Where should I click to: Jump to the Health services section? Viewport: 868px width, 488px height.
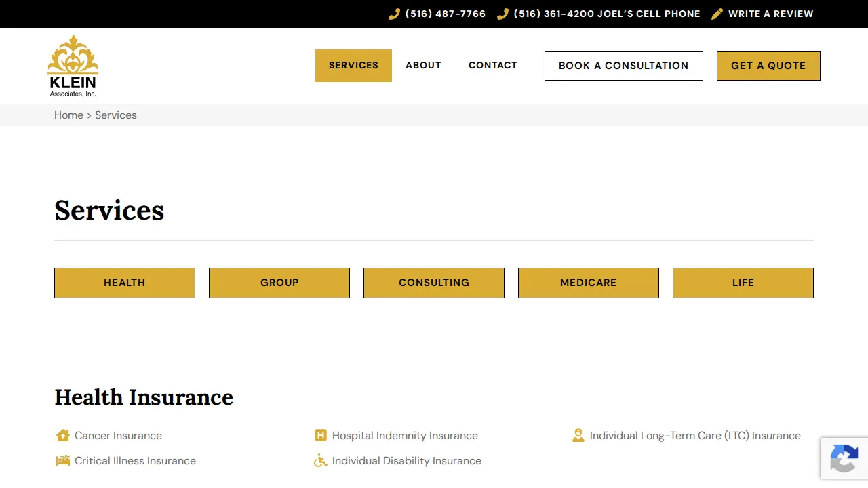click(x=125, y=283)
